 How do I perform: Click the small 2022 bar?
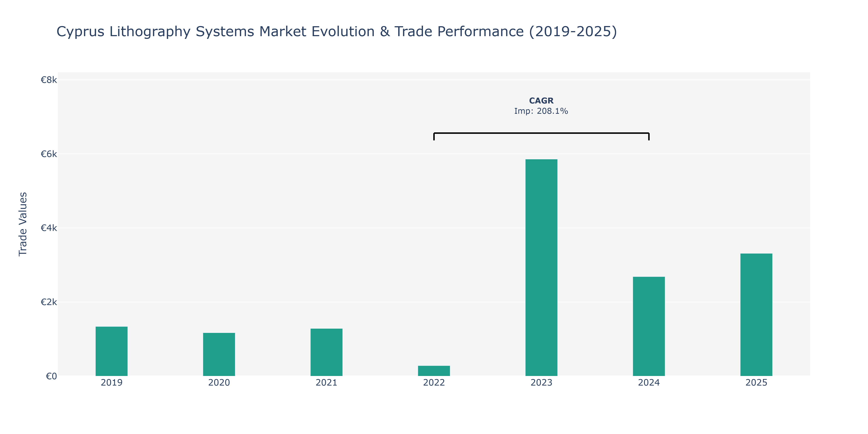[434, 371]
